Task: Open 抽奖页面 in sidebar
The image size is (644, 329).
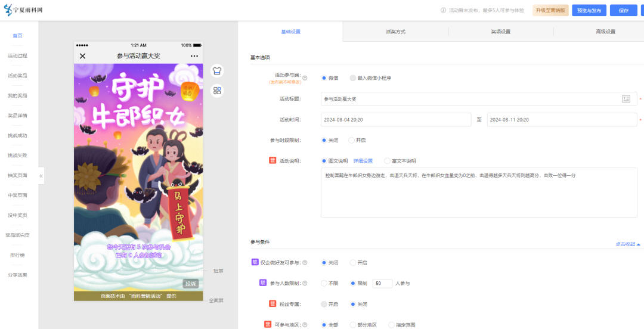Action: coord(18,175)
